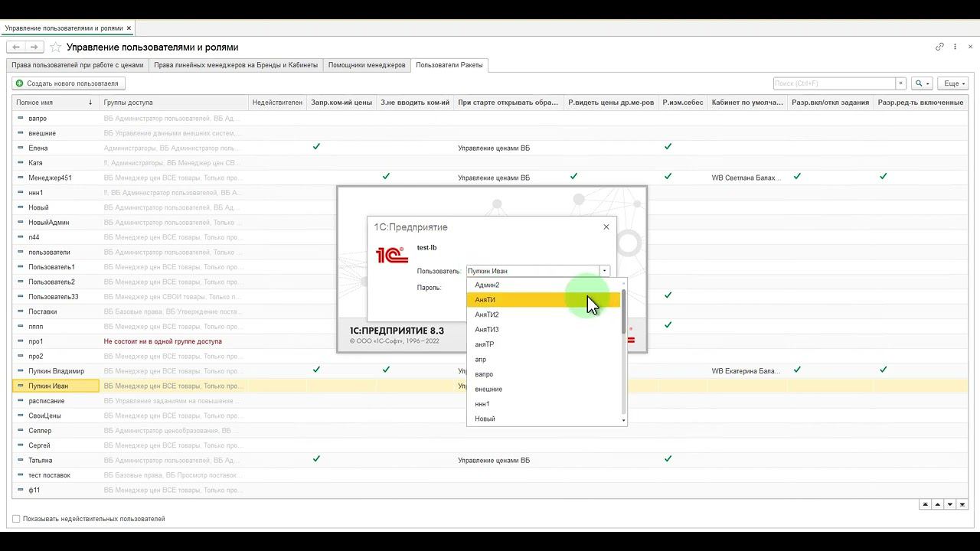Toggle Р.изм.себес checkmark for Татьяна

click(668, 459)
